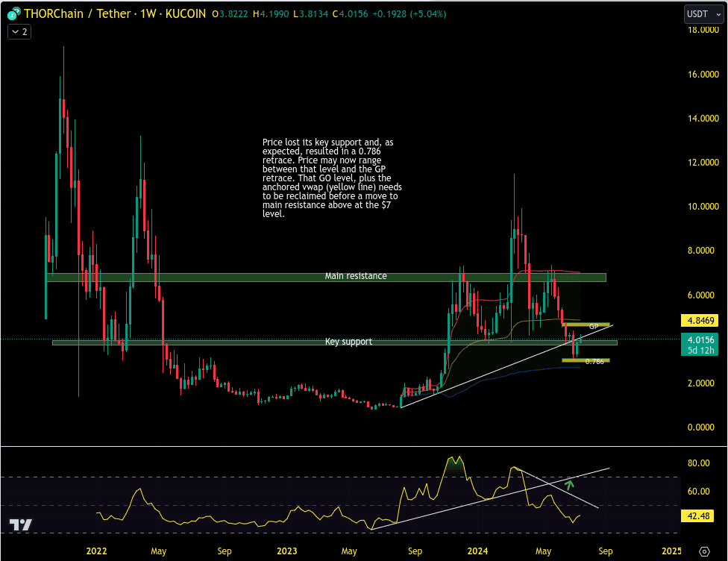Screen dimensions: 728x561
Task: Click the 2023 time axis label
Action: tap(287, 551)
